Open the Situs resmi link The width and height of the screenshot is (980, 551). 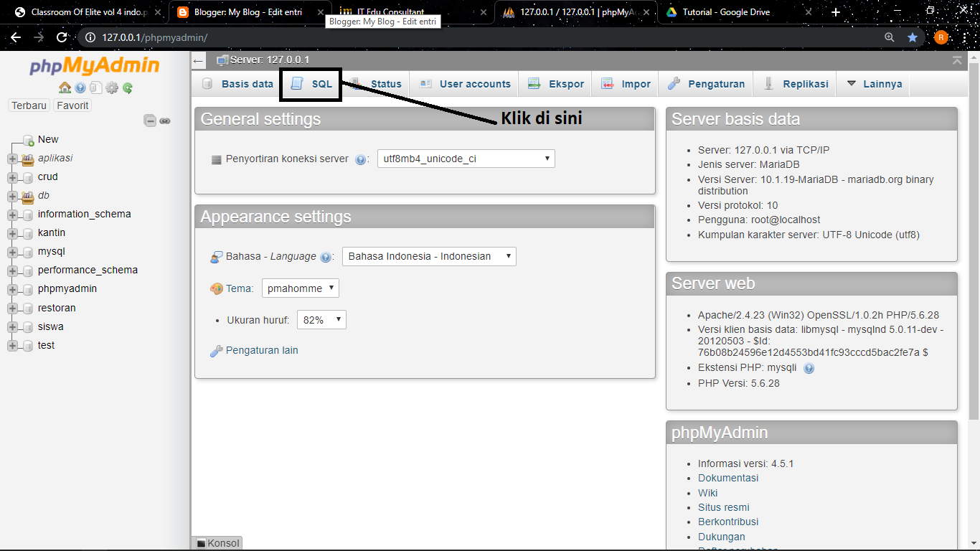click(724, 507)
